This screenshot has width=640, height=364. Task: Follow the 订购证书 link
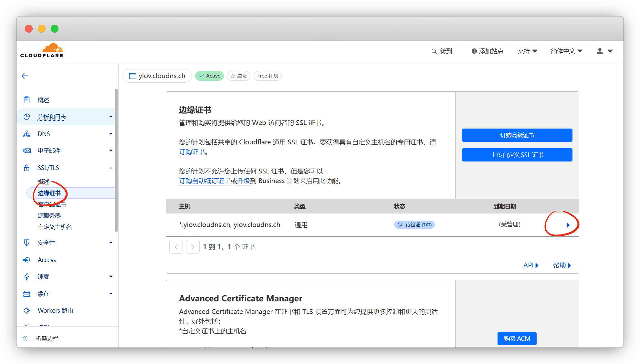coord(192,152)
